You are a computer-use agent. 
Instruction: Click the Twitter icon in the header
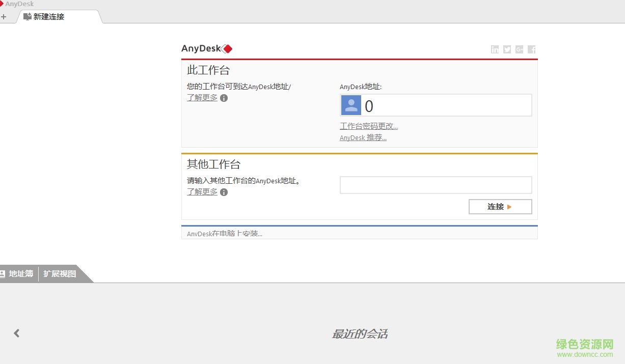pyautogui.click(x=507, y=49)
